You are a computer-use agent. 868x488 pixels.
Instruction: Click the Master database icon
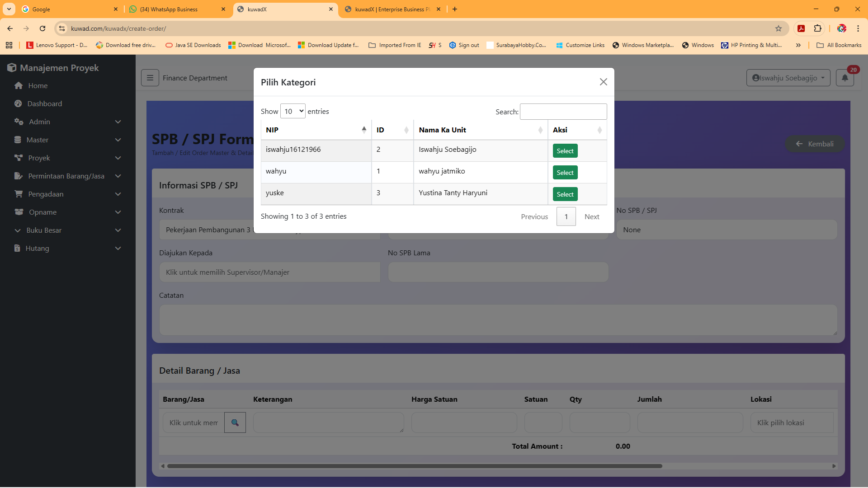pyautogui.click(x=18, y=140)
